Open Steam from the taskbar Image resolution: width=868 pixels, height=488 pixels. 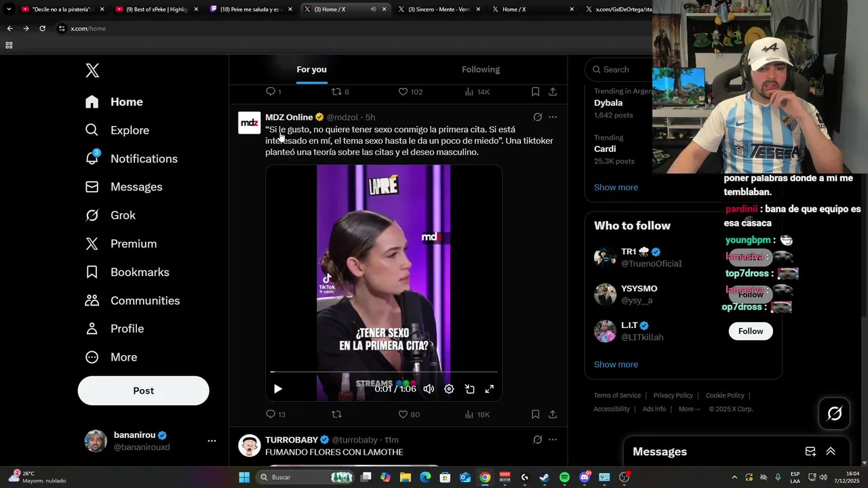click(545, 477)
